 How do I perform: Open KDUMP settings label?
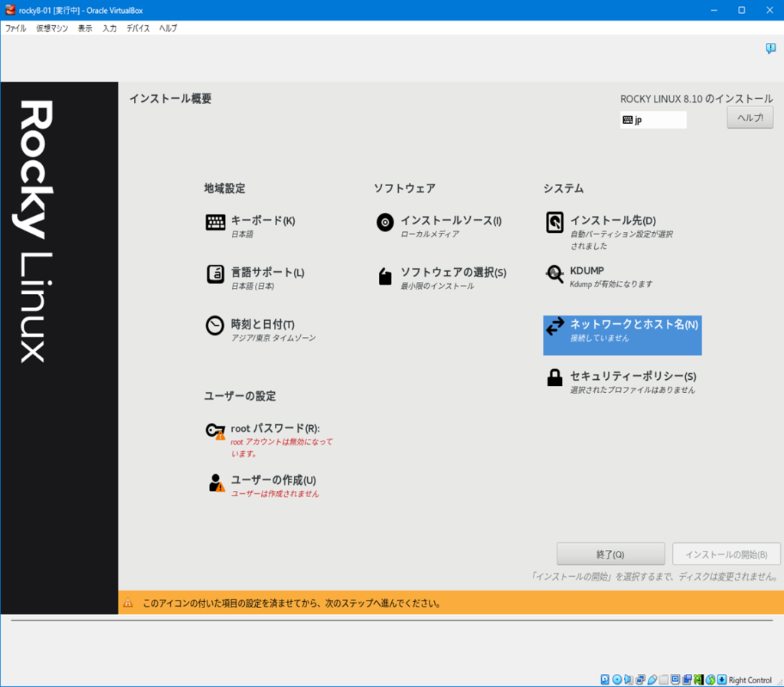[587, 270]
